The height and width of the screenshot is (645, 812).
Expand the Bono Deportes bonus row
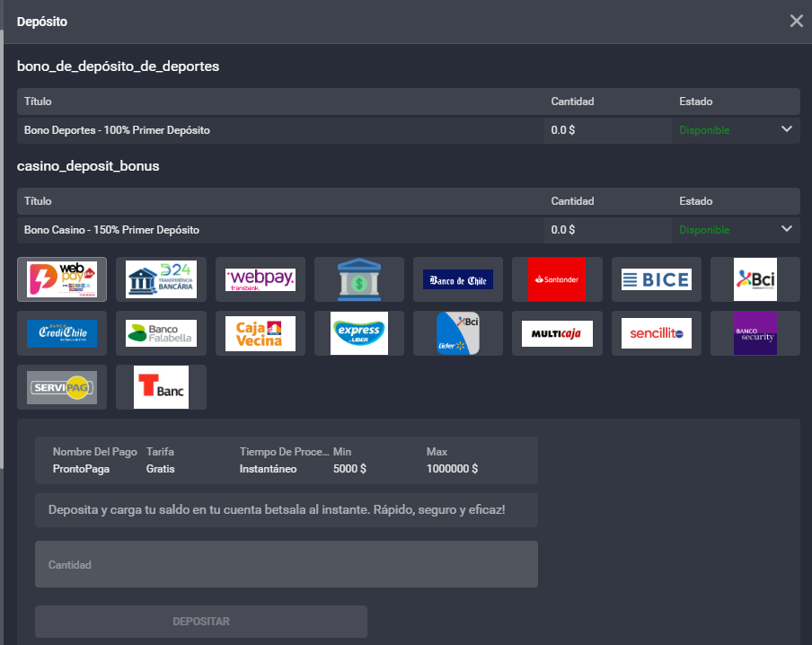[787, 129]
